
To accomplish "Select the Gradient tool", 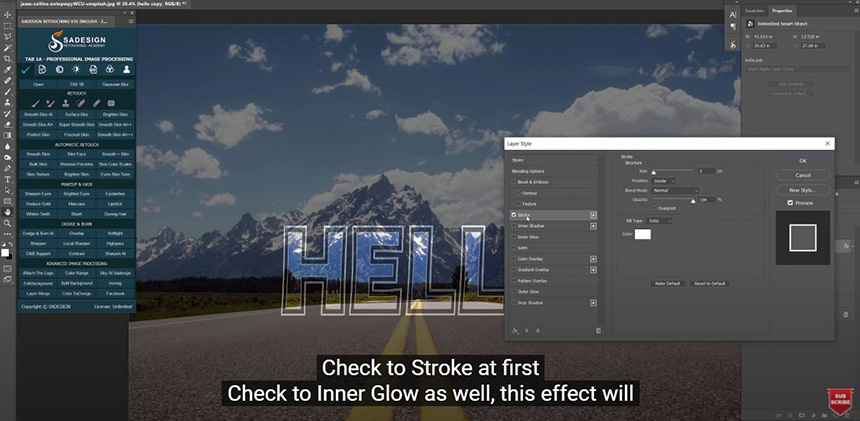I will tap(8, 135).
